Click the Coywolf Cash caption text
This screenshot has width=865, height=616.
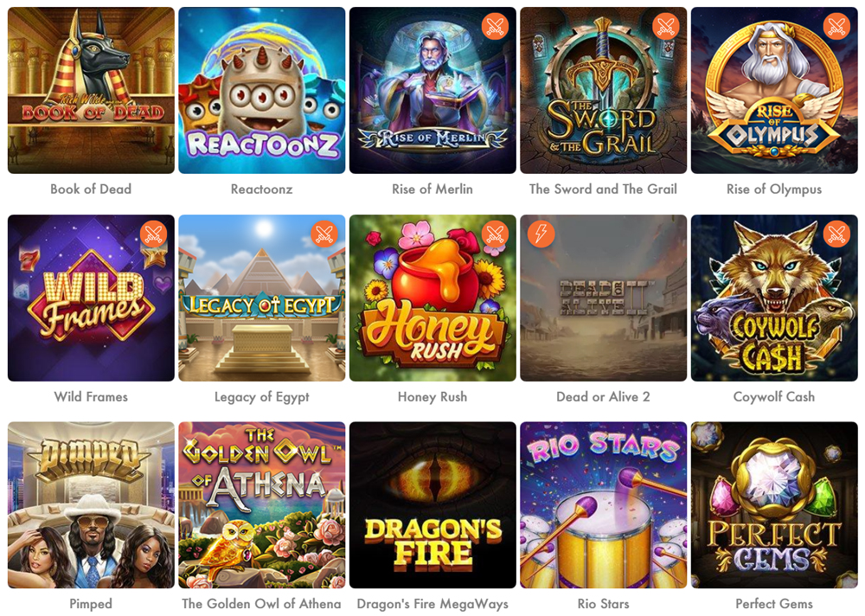point(774,397)
